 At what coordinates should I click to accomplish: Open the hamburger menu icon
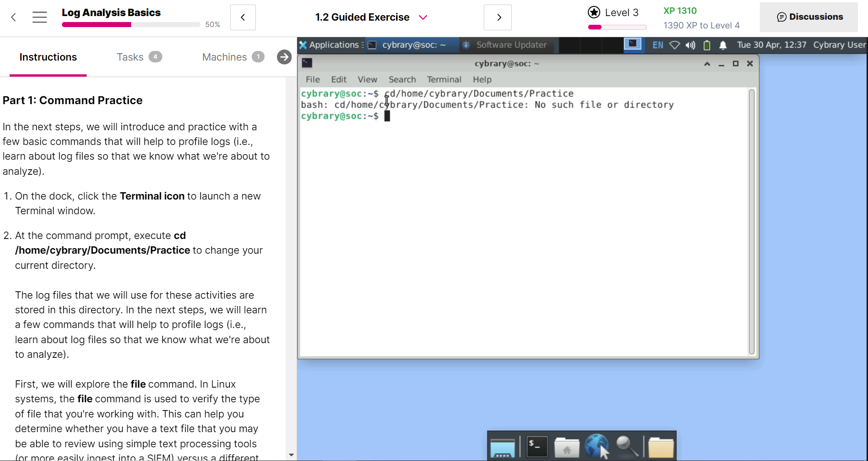(40, 17)
